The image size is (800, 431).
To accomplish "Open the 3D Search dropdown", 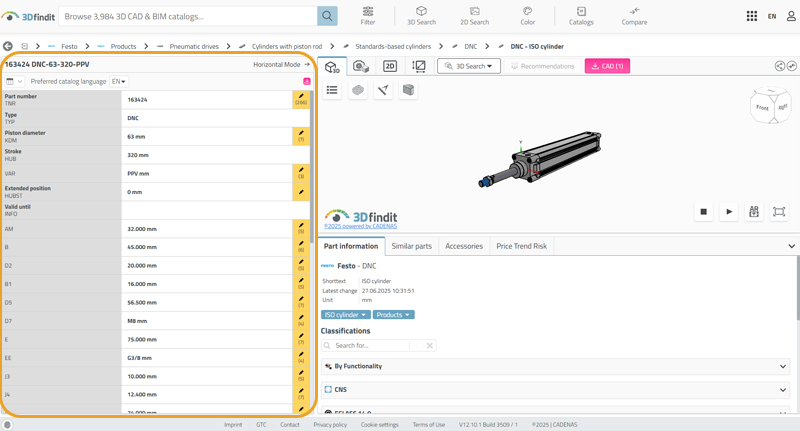I will [x=468, y=66].
